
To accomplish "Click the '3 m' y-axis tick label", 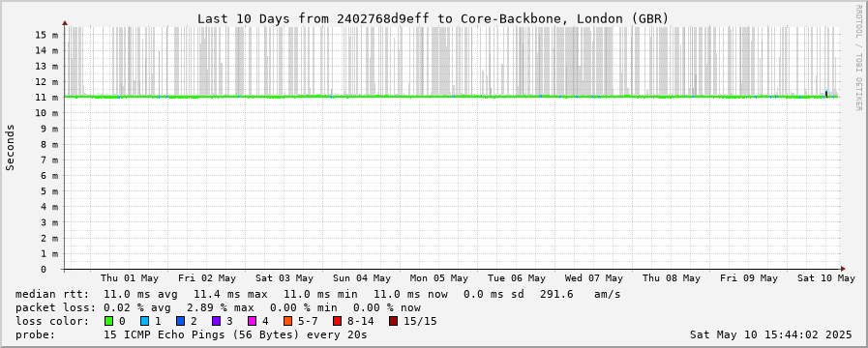I will [x=49, y=222].
